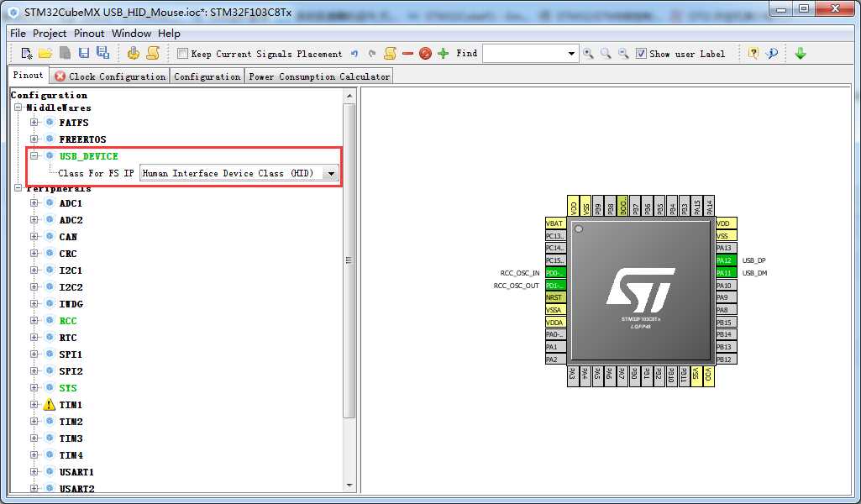Click the Generate Code gear icon
The height and width of the screenshot is (504, 861).
(x=133, y=53)
